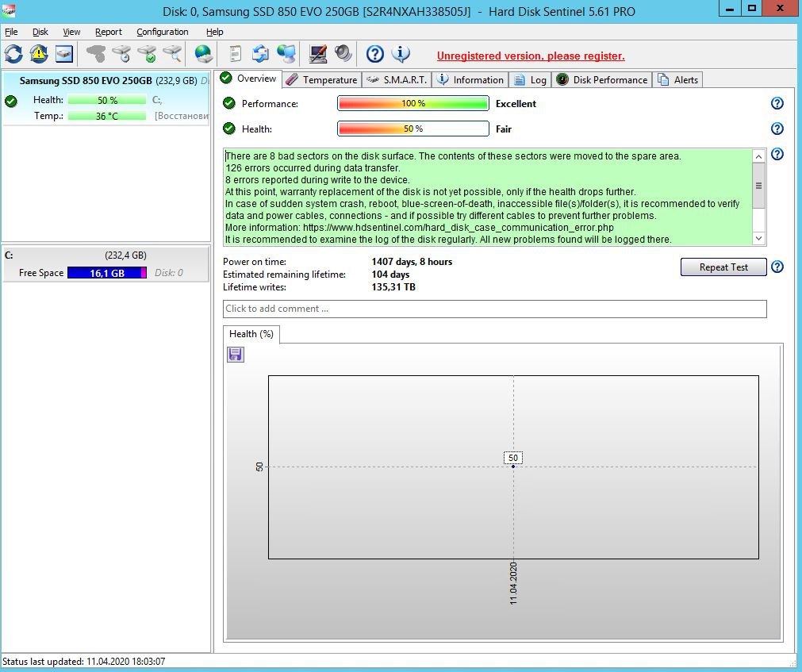This screenshot has height=672, width=802.
Task: Select the C: partition entry
Action: (x=106, y=264)
